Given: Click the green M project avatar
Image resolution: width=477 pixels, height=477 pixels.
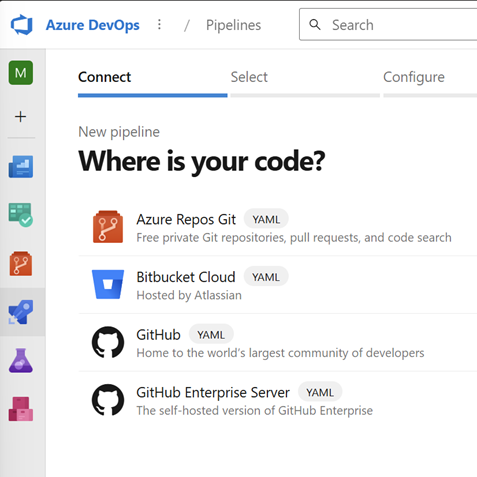Looking at the screenshot, I should click(x=21, y=73).
